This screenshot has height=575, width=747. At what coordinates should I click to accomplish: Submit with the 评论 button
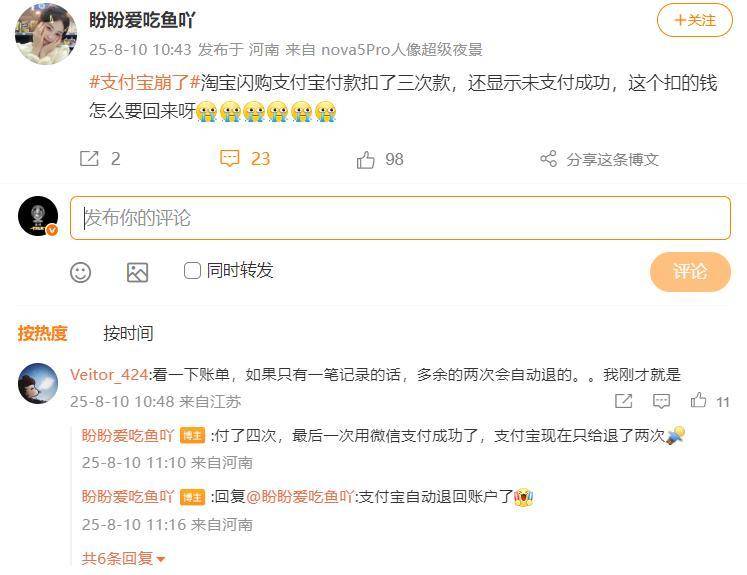(690, 272)
